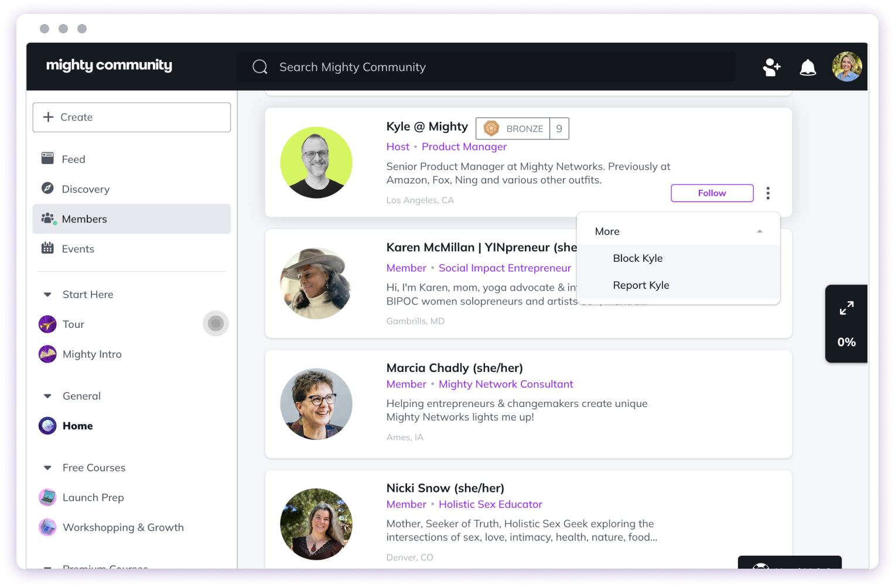895x588 pixels.
Task: Select Block Kyle
Action: tap(637, 258)
